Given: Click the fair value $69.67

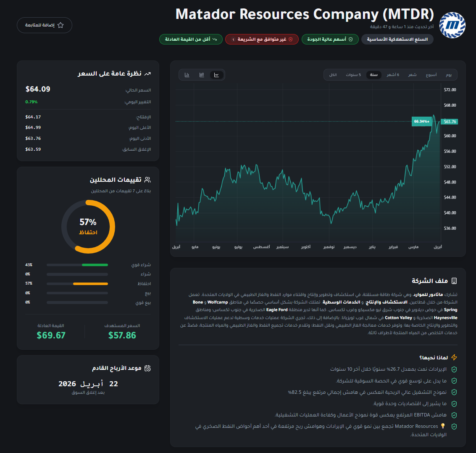Looking at the screenshot, I should coord(51,335).
